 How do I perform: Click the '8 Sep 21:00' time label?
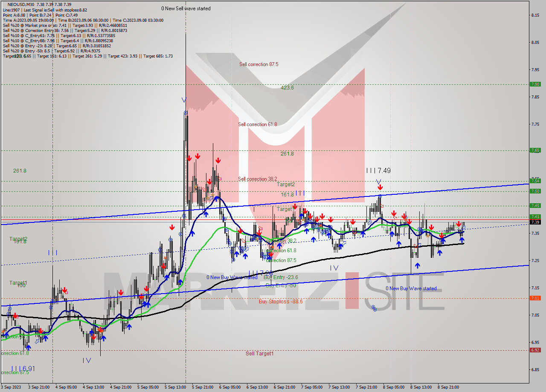pyautogui.click(x=448, y=387)
